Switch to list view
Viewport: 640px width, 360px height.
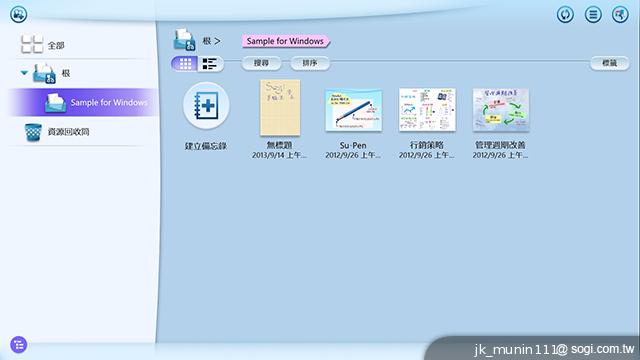coord(211,63)
